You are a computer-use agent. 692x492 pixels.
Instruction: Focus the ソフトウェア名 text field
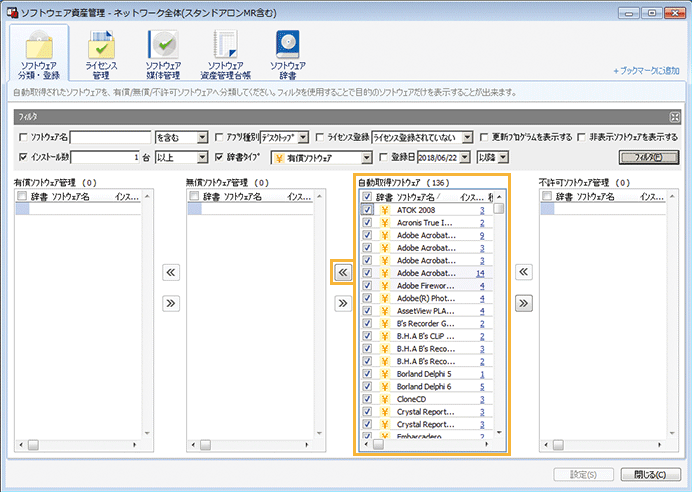[110, 137]
